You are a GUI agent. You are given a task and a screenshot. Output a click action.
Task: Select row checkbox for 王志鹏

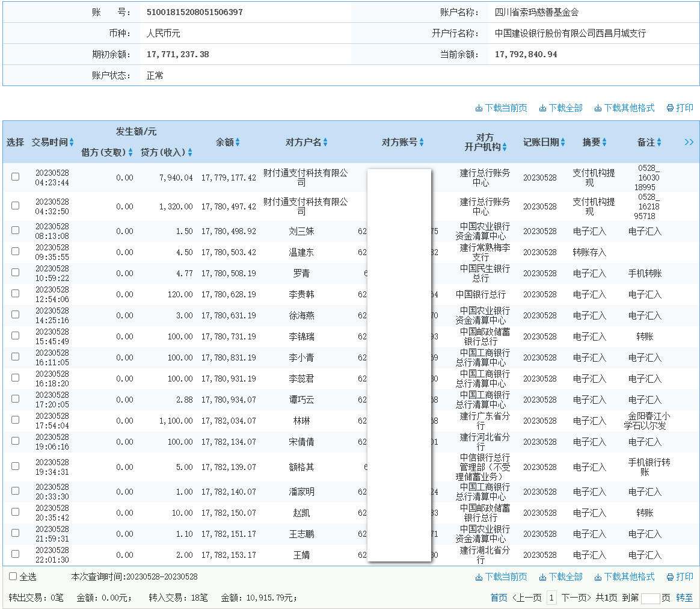point(15,533)
